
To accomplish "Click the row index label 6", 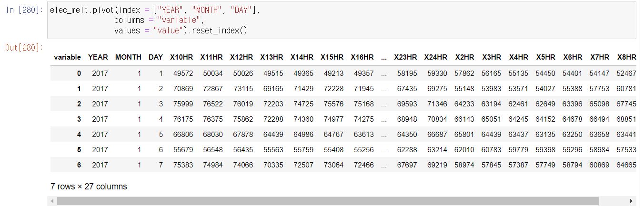I will click(79, 165).
